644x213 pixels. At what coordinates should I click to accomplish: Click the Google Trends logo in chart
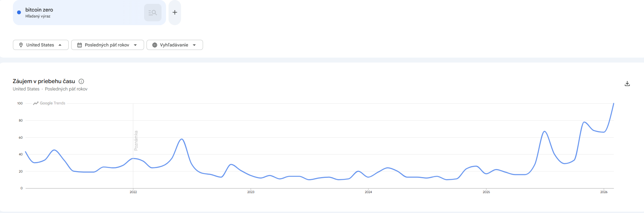[49, 103]
